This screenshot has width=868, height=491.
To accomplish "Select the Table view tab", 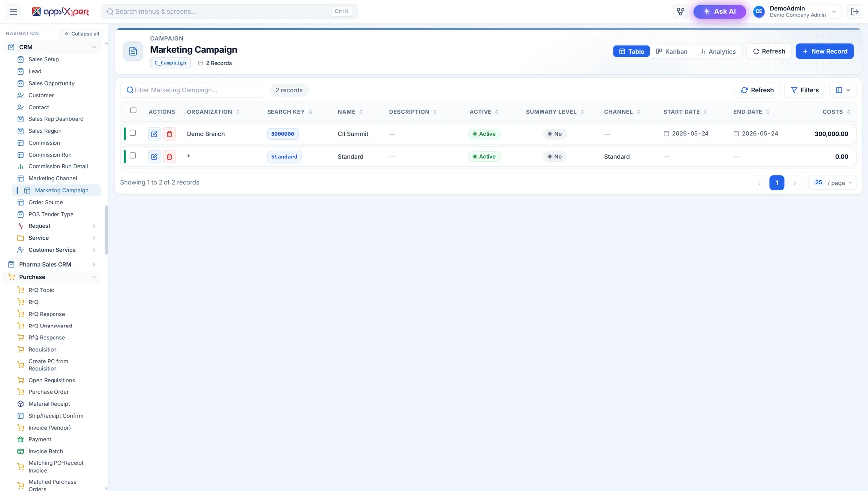I will click(x=631, y=52).
